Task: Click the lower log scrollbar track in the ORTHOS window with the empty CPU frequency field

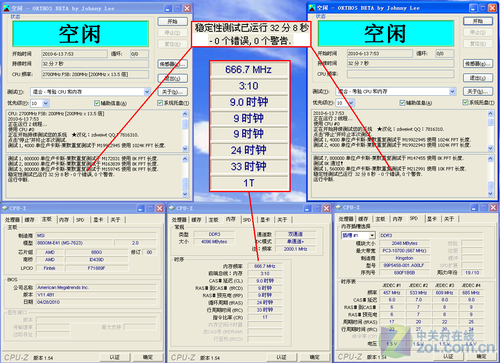Action: pos(490,176)
